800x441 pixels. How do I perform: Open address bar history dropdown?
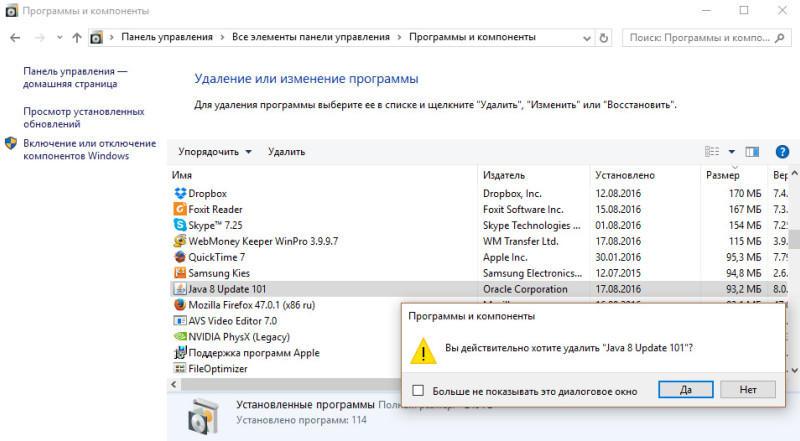(x=587, y=38)
